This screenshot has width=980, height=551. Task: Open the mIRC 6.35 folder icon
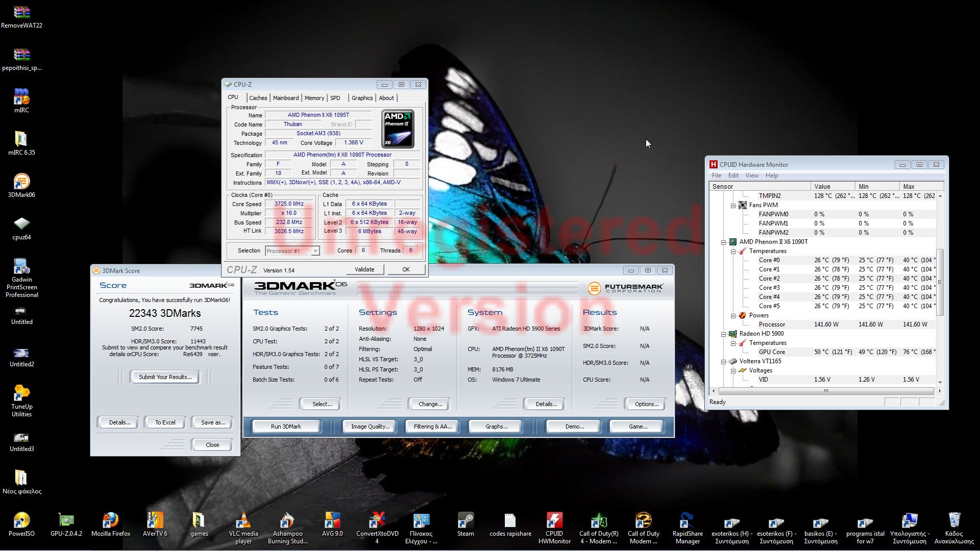21,143
